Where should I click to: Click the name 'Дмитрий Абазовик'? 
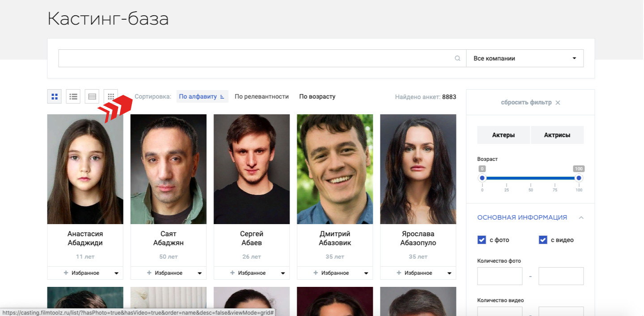pyautogui.click(x=335, y=238)
